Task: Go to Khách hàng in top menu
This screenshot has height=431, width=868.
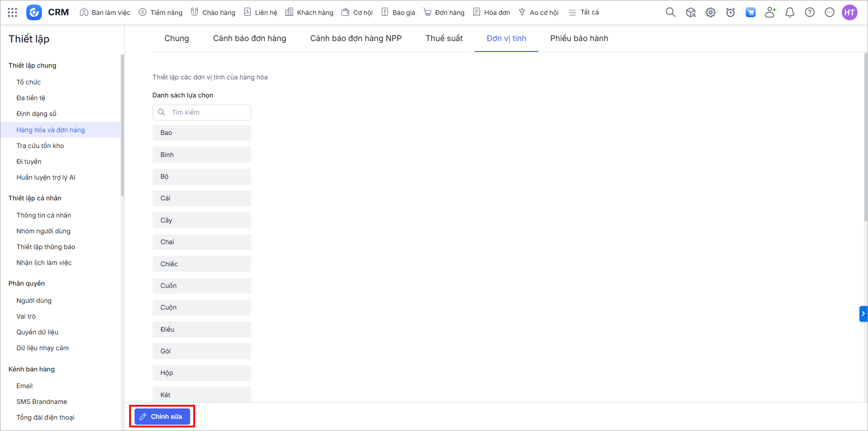Action: 309,13
